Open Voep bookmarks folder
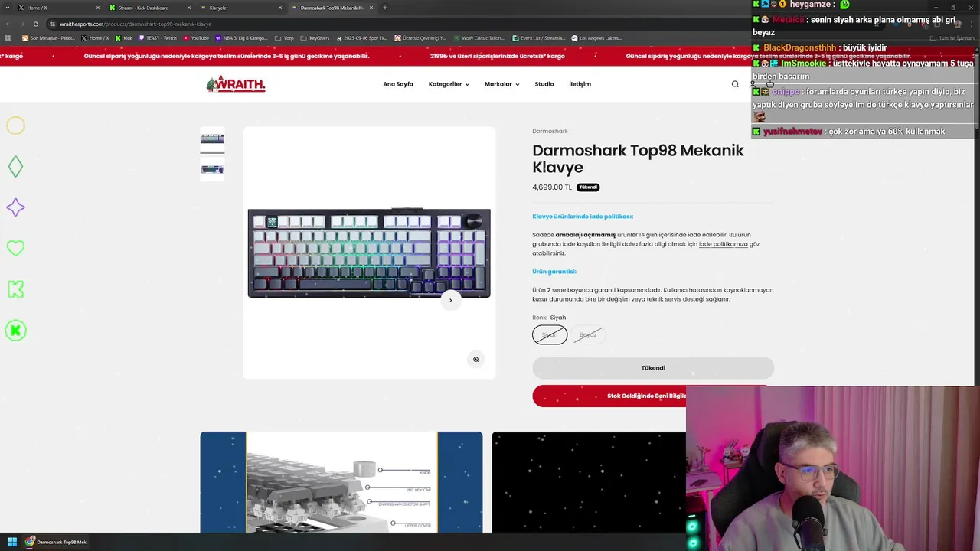 (x=285, y=38)
